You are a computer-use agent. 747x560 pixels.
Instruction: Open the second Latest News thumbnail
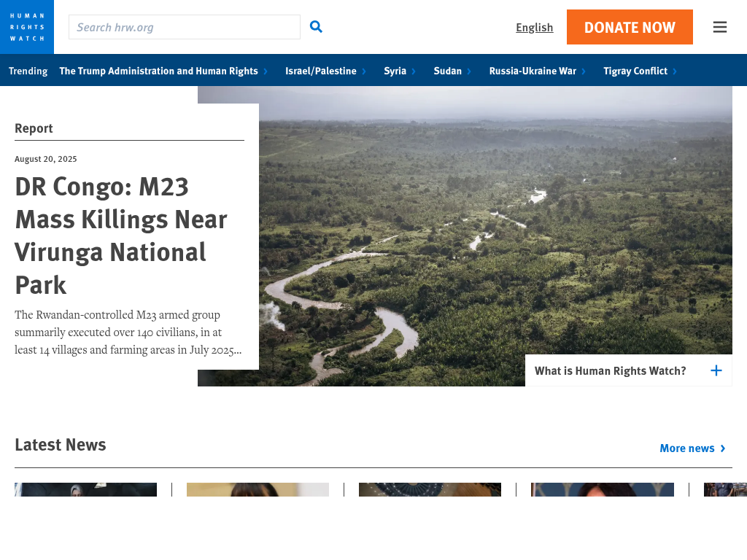point(258,489)
